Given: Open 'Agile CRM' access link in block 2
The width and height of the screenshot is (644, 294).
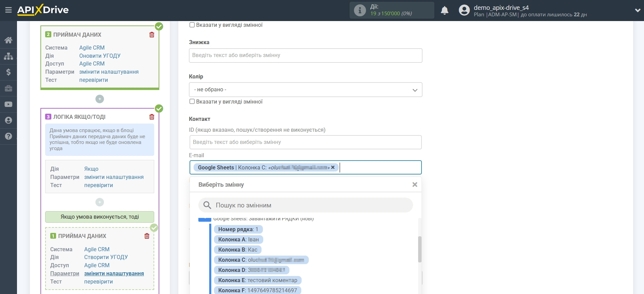Looking at the screenshot, I should click(x=92, y=63).
